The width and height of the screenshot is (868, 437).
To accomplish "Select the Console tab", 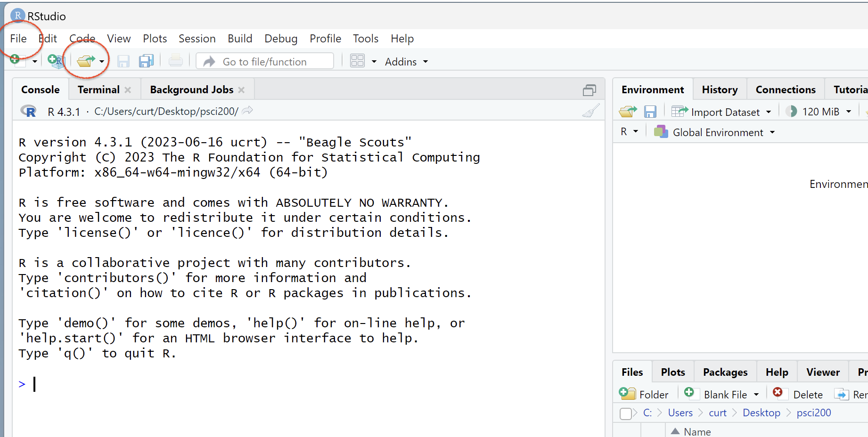I will point(41,89).
